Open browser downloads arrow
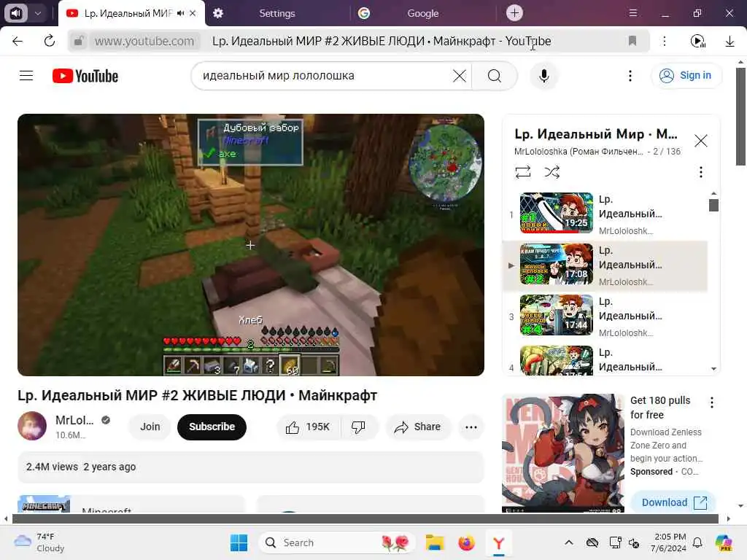Screen dimensions: 747x560 click(729, 42)
